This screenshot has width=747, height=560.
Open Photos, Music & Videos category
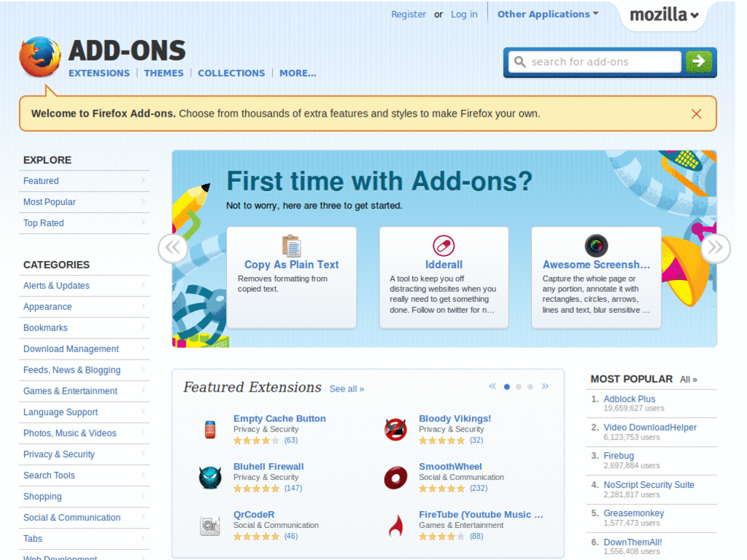coord(84,433)
